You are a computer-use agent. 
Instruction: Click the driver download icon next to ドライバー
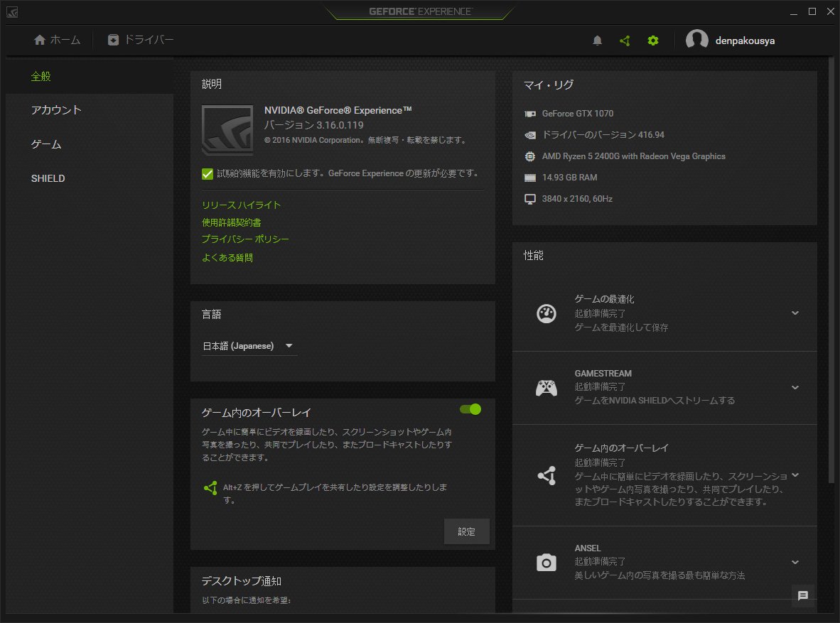tap(113, 40)
